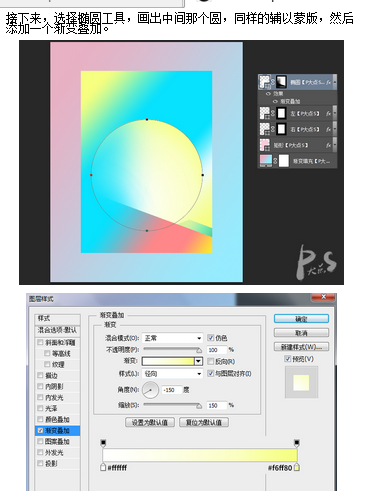The height and width of the screenshot is (491, 370).
Task: Select the gradient fill layer thumbnail icon
Action: point(266,161)
